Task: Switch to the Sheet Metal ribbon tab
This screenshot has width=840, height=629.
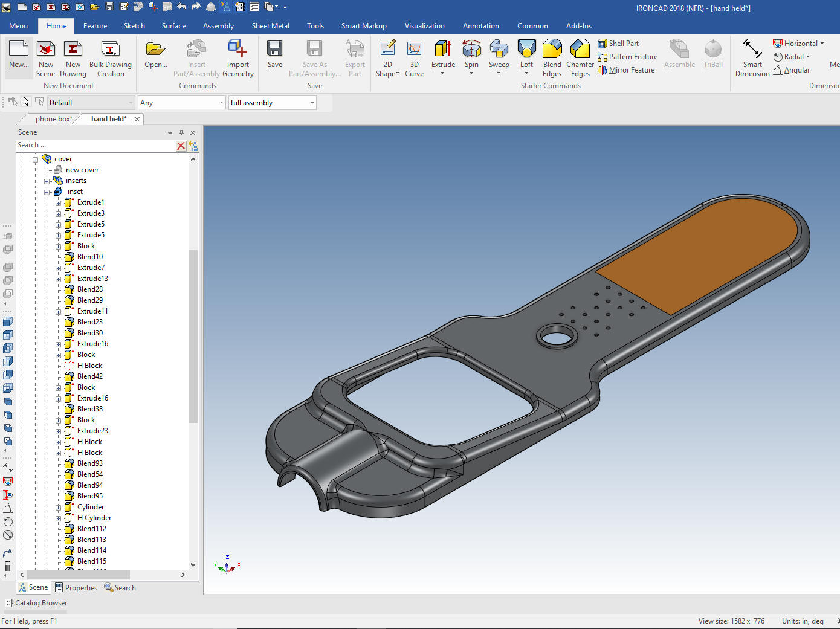Action: coord(270,26)
